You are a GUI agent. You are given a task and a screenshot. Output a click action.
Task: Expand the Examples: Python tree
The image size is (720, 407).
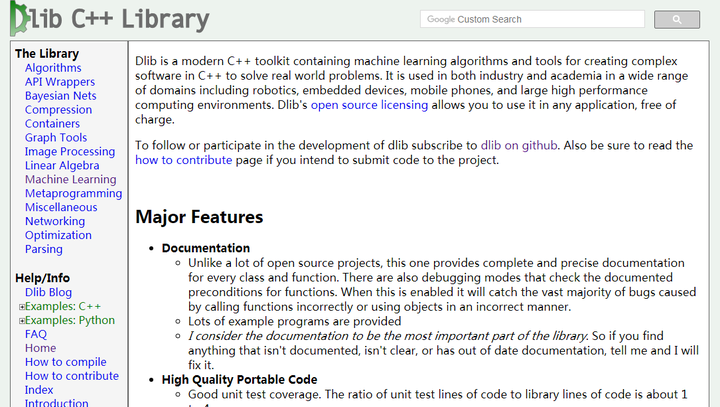point(22,321)
